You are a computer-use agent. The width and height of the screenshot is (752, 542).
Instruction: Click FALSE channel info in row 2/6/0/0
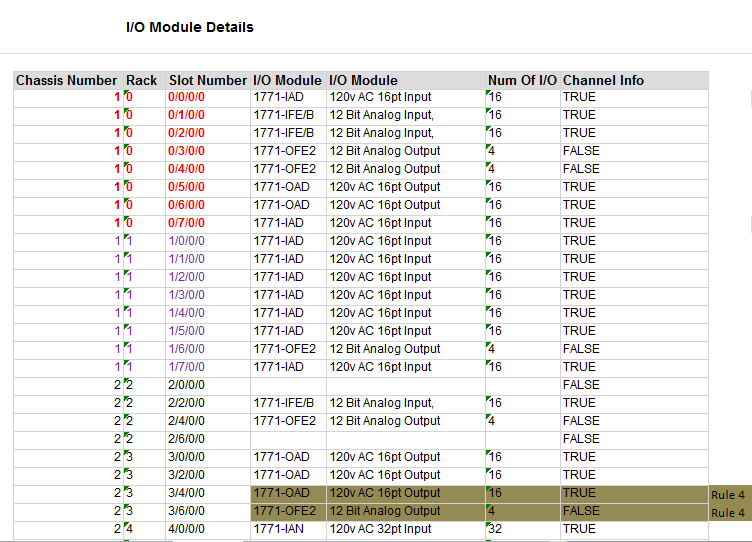(634, 439)
